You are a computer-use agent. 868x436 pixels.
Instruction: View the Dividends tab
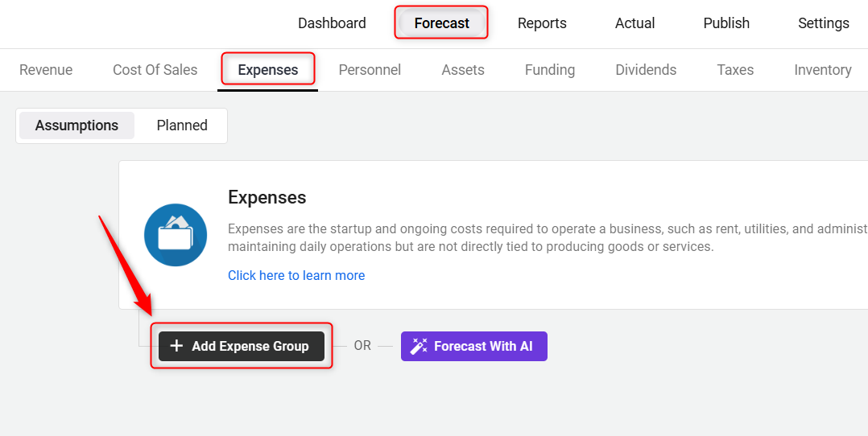646,70
